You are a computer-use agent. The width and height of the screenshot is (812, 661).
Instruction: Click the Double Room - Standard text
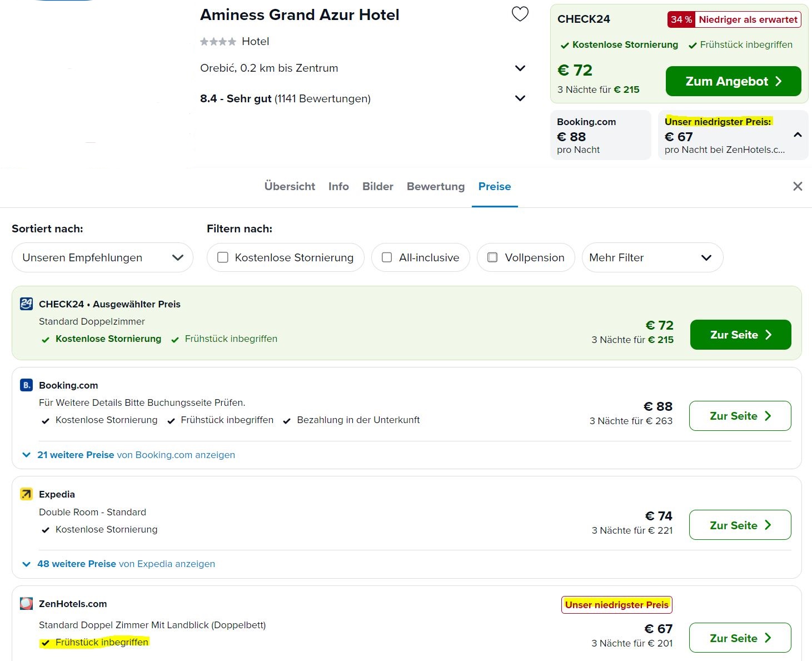[x=92, y=512]
